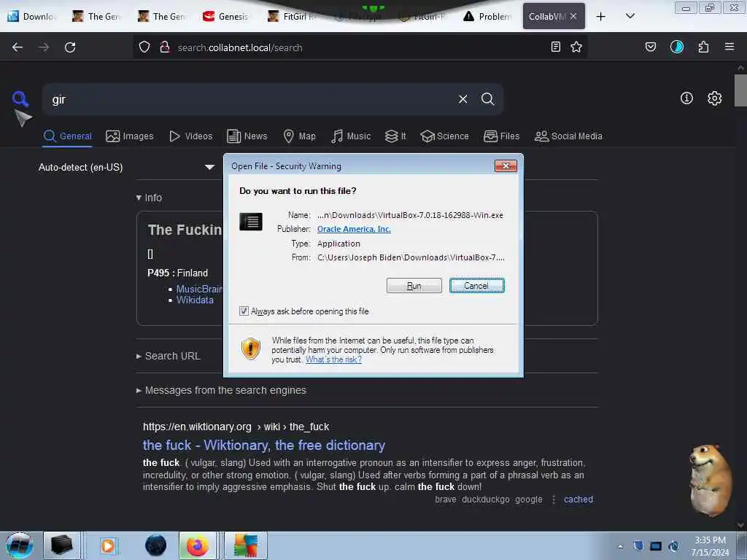Switch to the Problem browser tab
Screen dimensions: 747x560
[x=487, y=17]
